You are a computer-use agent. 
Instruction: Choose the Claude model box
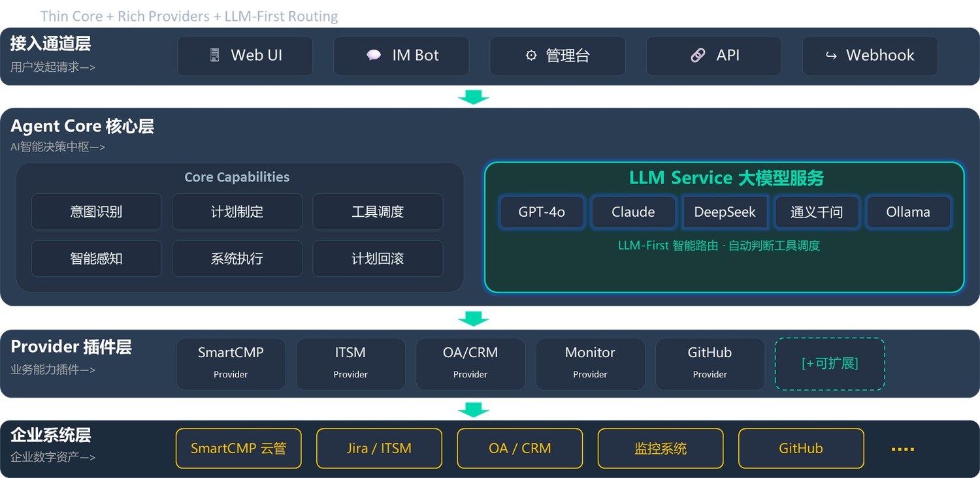(x=633, y=212)
